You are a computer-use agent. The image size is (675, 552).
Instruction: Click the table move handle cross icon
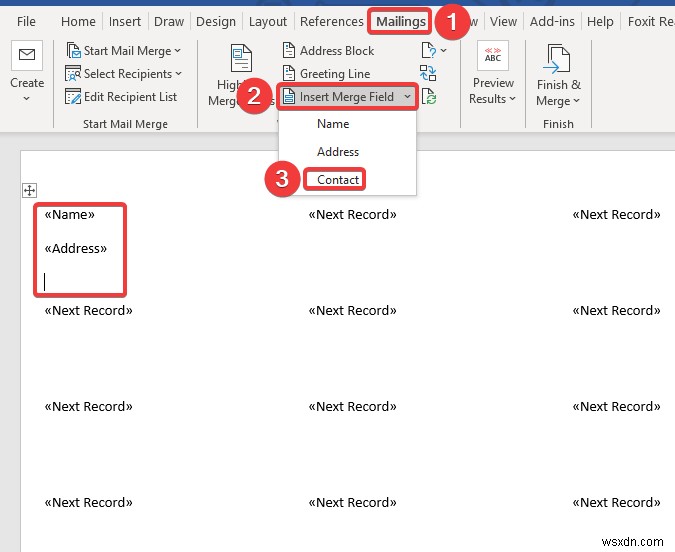click(30, 190)
